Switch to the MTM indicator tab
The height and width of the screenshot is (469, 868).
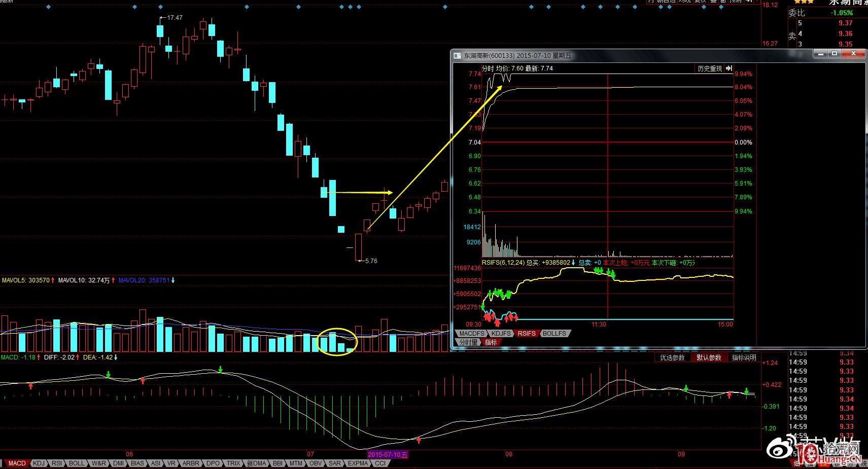296,463
